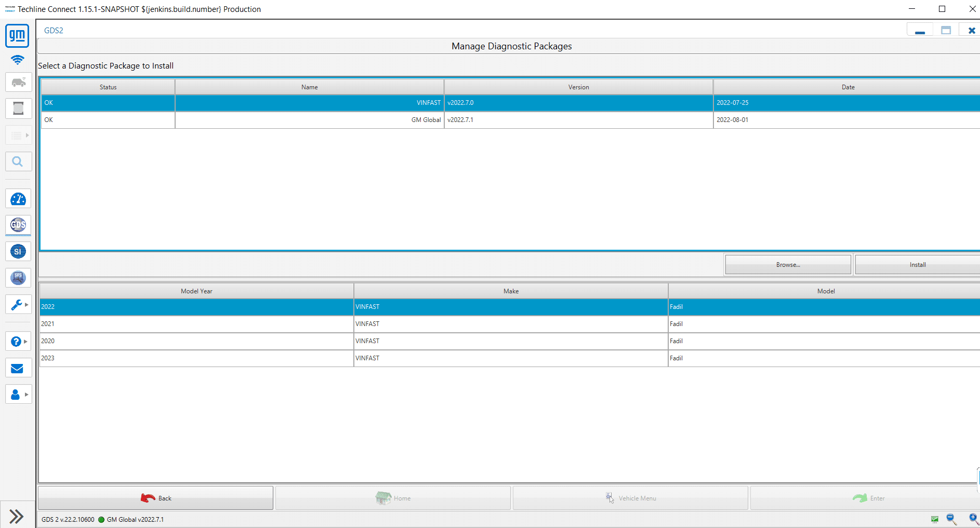980x528 pixels.
Task: Sort packages by the Status column header
Action: 108,87
